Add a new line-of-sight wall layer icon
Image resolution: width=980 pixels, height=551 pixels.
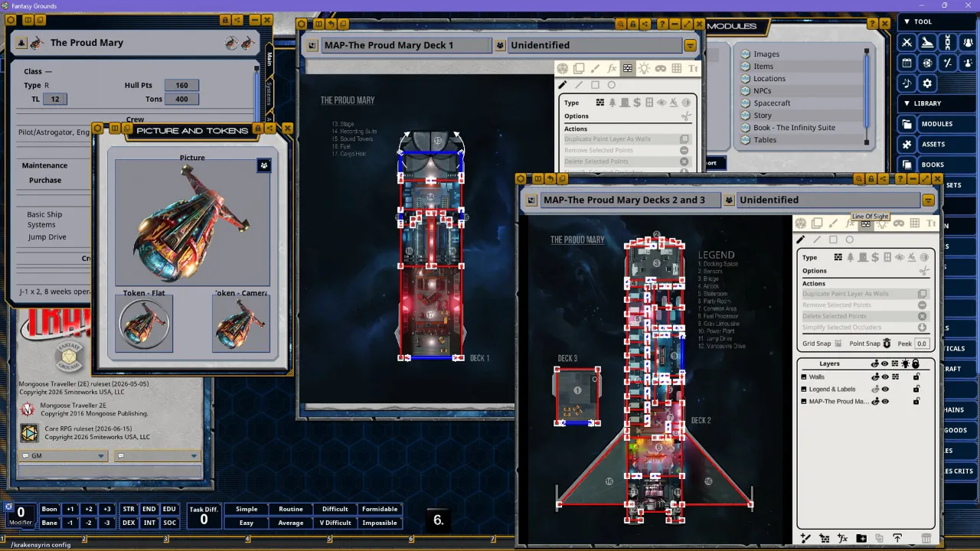[x=825, y=538]
